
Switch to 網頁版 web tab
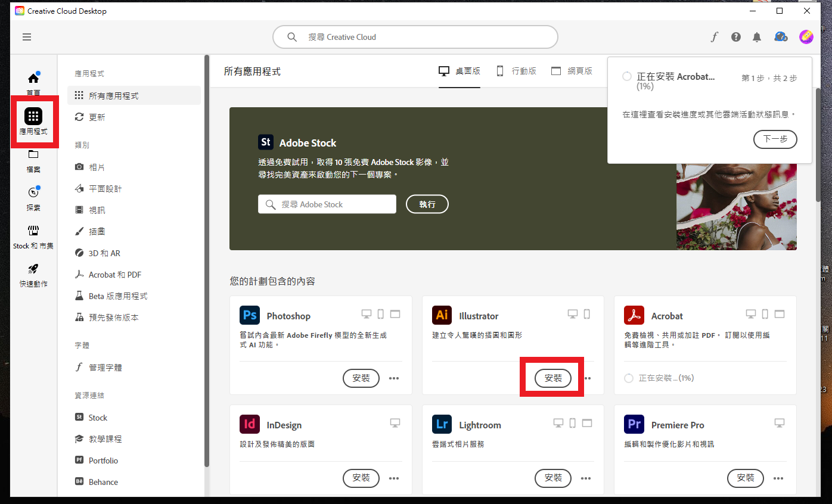coord(572,71)
